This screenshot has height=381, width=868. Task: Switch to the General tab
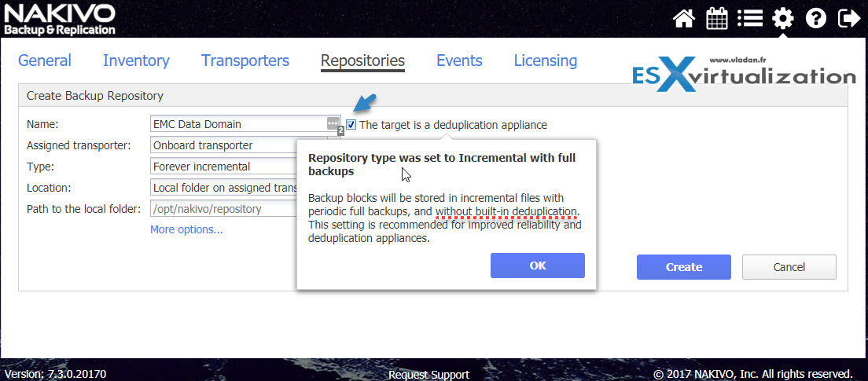45,60
